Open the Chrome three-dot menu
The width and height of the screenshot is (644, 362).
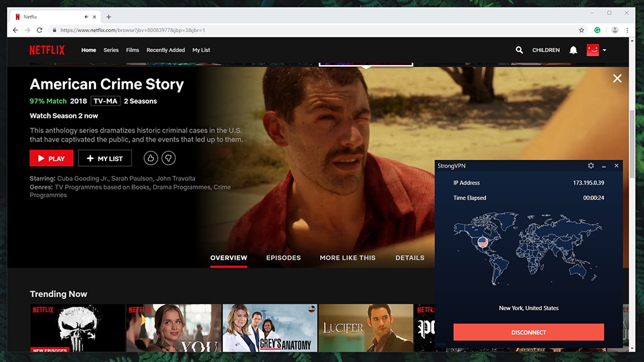point(627,30)
